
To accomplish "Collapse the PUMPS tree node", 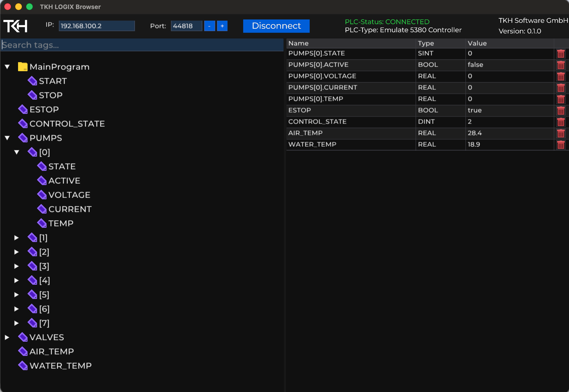I will (x=7, y=138).
